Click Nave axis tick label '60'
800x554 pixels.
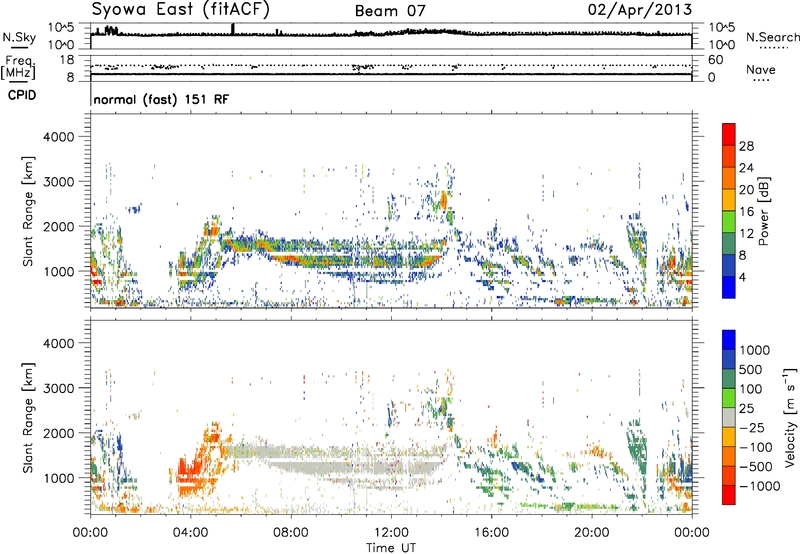pos(715,60)
